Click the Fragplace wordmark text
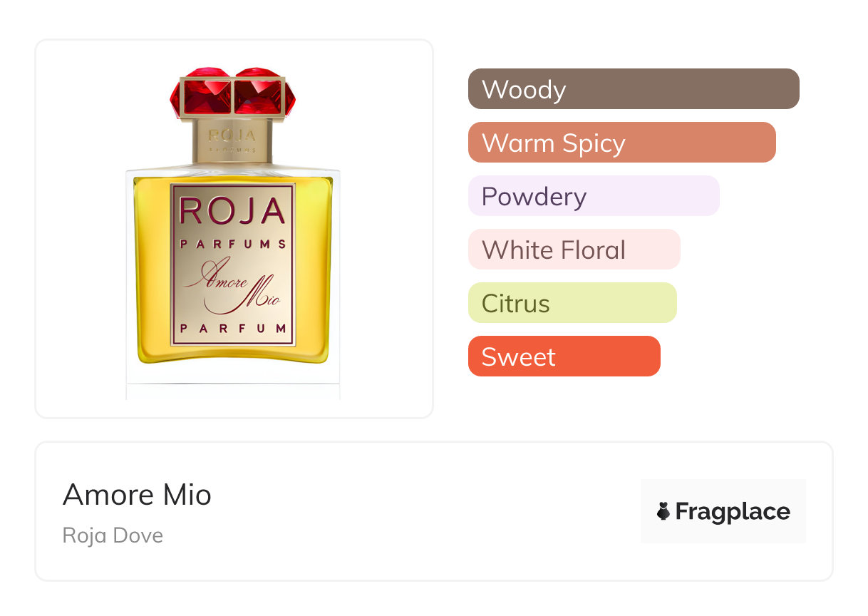The image size is (868, 616). (733, 511)
